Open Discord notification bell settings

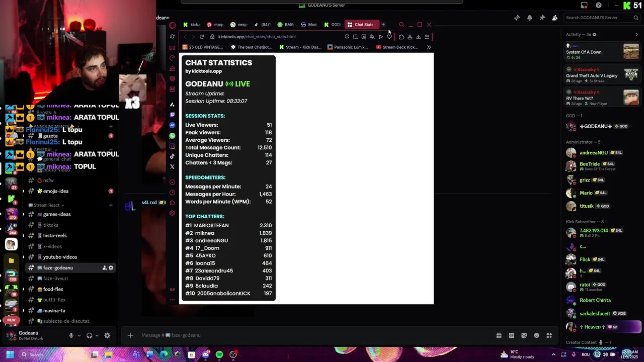coord(529,18)
